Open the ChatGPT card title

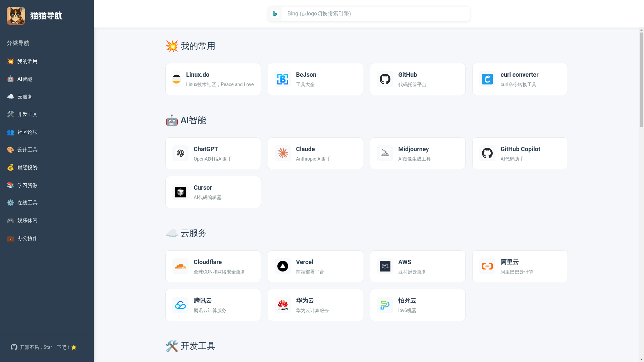pos(206,149)
